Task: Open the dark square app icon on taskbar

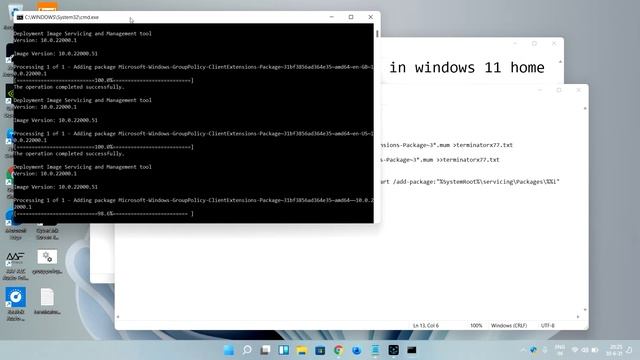Action: point(393,350)
